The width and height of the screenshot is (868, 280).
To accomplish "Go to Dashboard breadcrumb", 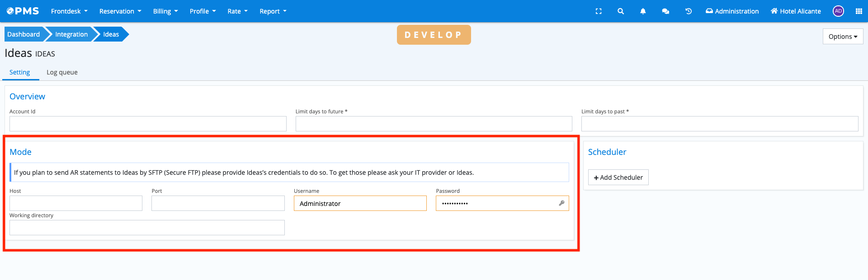I will pos(24,34).
